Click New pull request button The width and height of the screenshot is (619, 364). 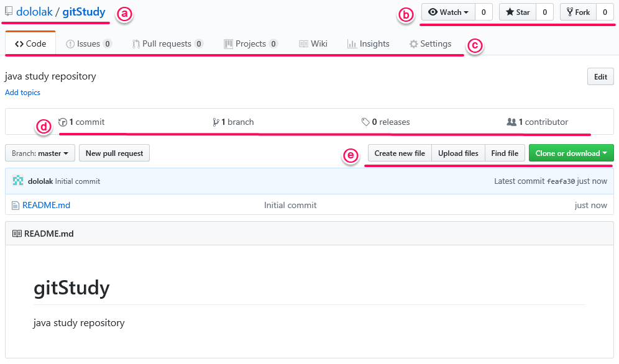click(x=114, y=153)
